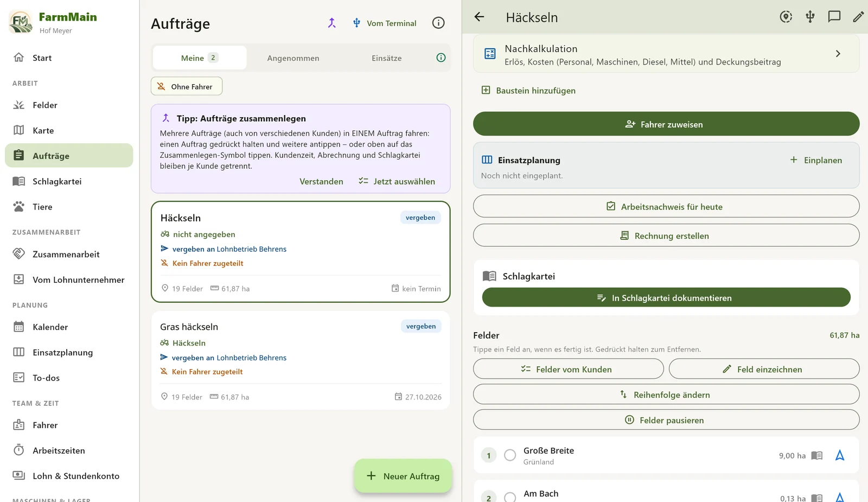Open Tiere in the sidebar
868x502 pixels.
(x=69, y=207)
